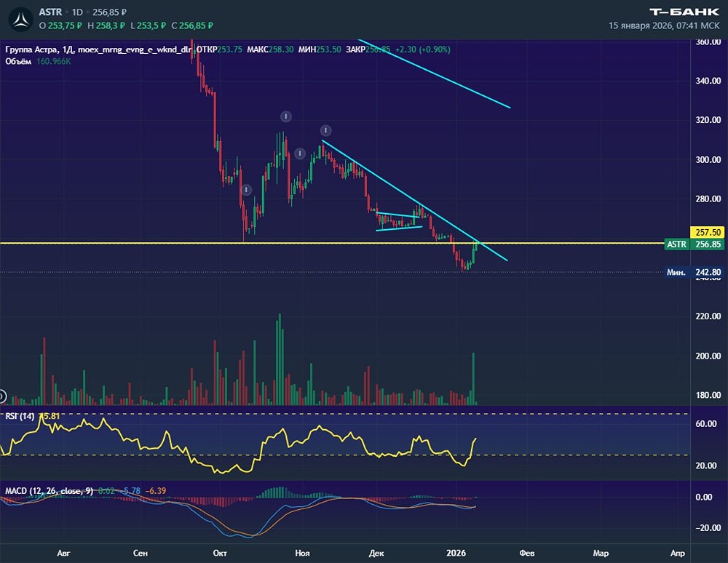Click the green ASTR 256.85 price tag
Image resolution: width=728 pixels, height=563 pixels.
pyautogui.click(x=695, y=244)
